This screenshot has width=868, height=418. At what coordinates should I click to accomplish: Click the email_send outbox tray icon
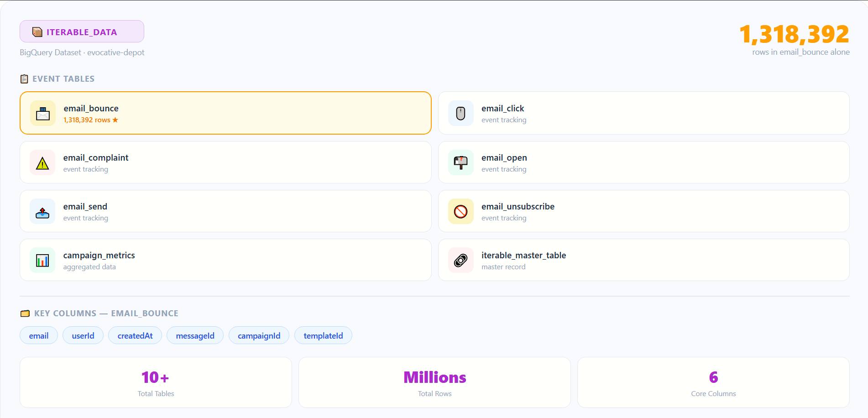pyautogui.click(x=42, y=211)
